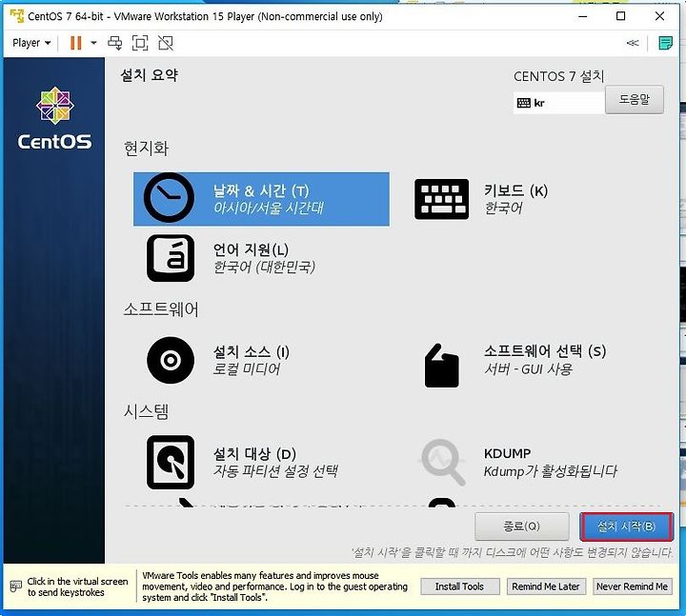Click 아시아/서울 시간대 subtitle text
686x616 pixels.
pyautogui.click(x=268, y=208)
